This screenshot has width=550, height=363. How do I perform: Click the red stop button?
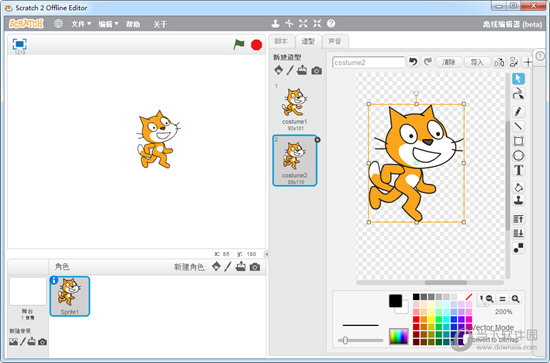pyautogui.click(x=256, y=45)
